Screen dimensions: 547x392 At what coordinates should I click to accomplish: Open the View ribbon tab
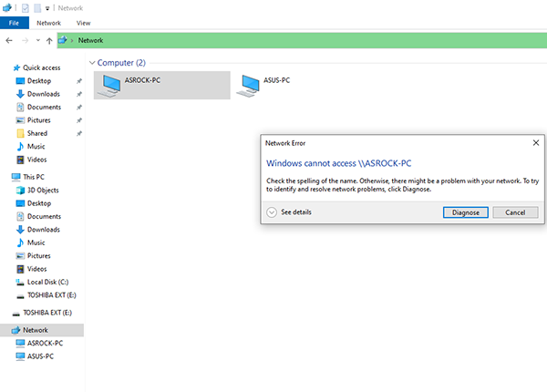(x=83, y=23)
